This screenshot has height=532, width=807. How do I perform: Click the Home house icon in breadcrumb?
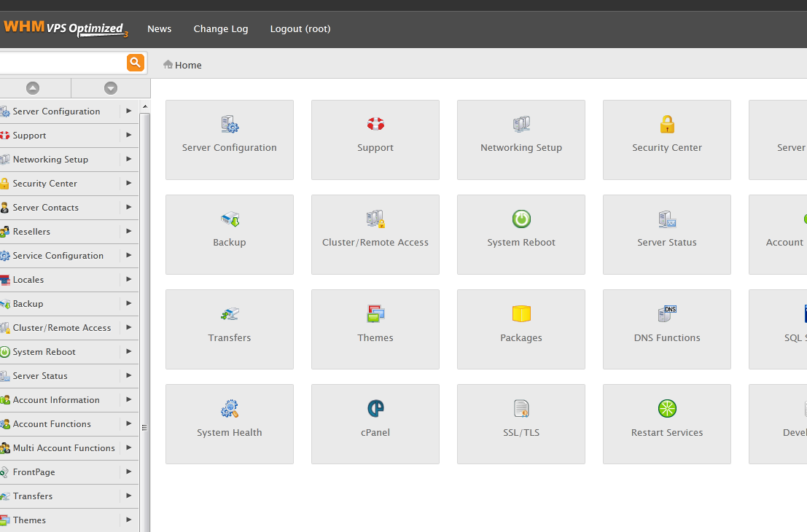click(168, 64)
